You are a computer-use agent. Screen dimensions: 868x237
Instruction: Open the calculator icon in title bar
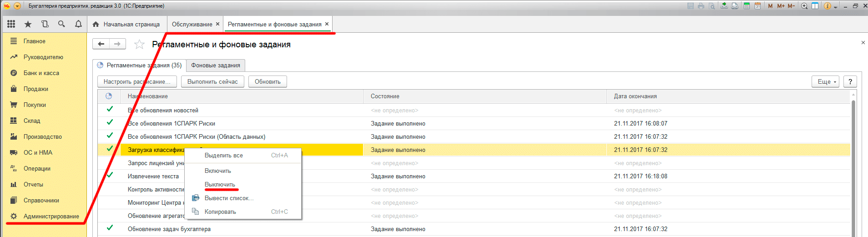[x=747, y=6]
